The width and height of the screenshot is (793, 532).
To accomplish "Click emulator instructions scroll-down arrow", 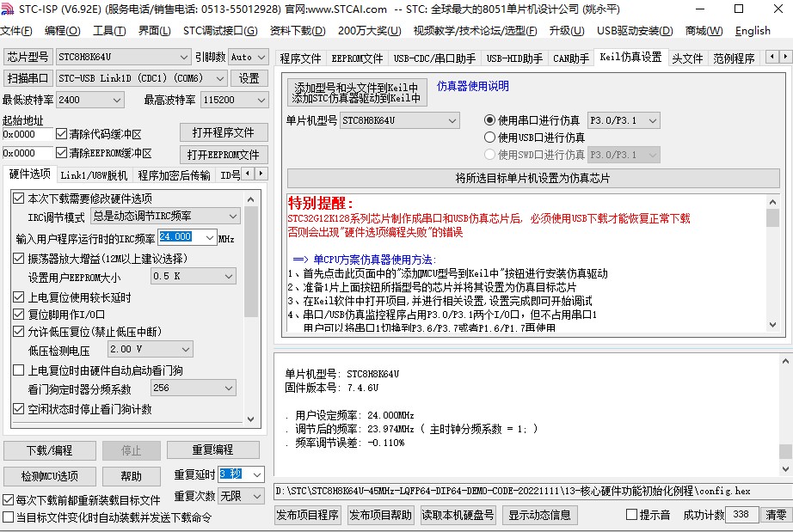I will click(x=772, y=325).
